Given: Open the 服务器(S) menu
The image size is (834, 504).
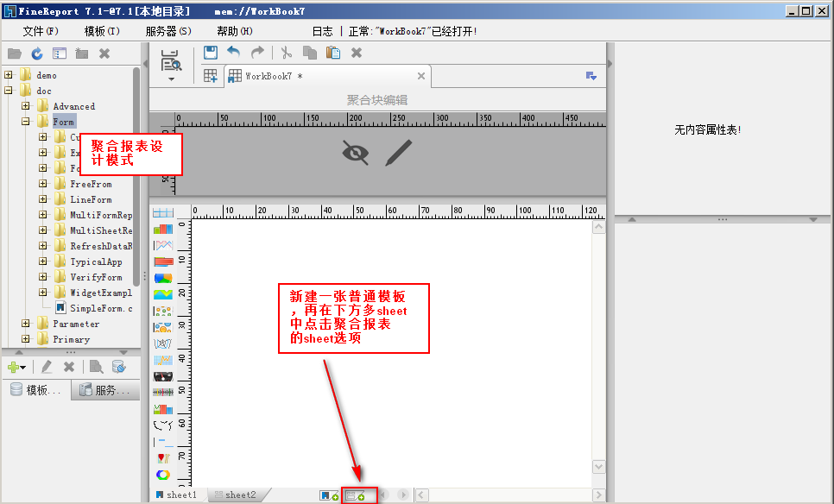Looking at the screenshot, I should pos(168,31).
